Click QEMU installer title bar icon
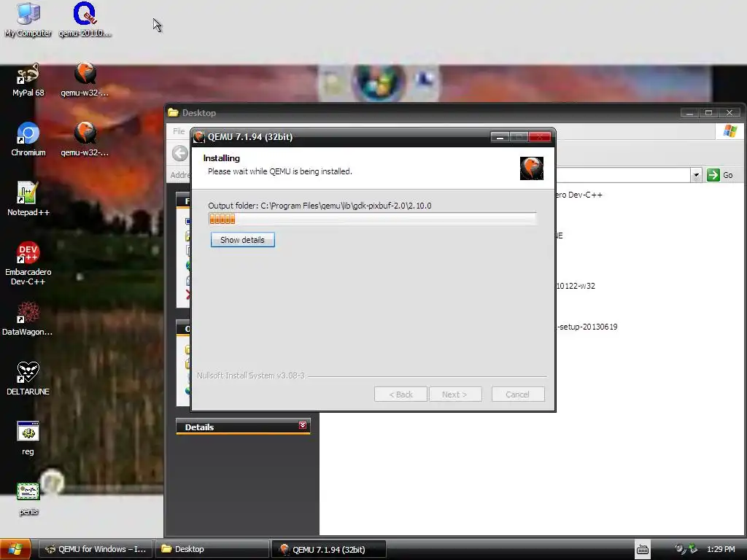The image size is (747, 560). click(199, 137)
